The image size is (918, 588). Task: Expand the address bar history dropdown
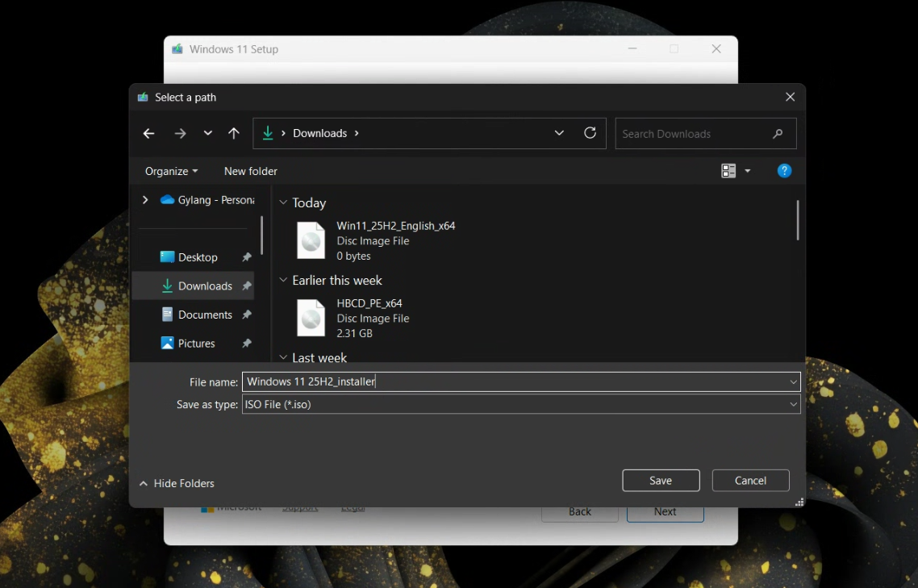tap(559, 133)
